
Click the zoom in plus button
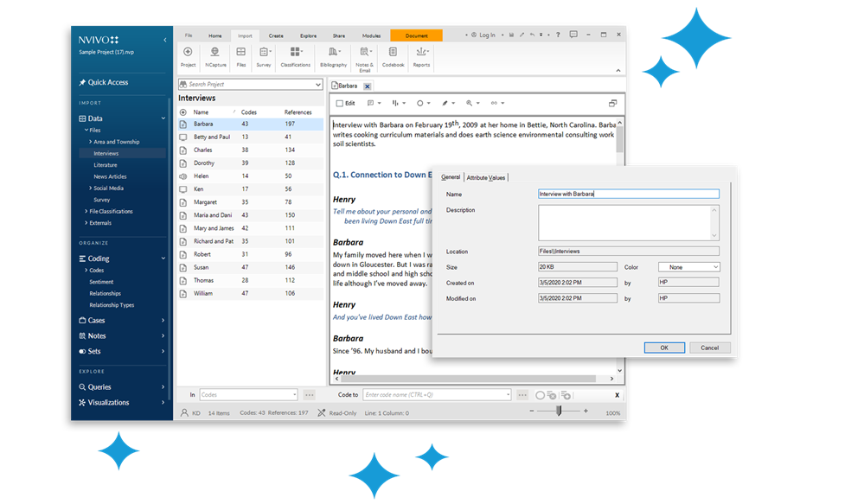click(x=586, y=411)
